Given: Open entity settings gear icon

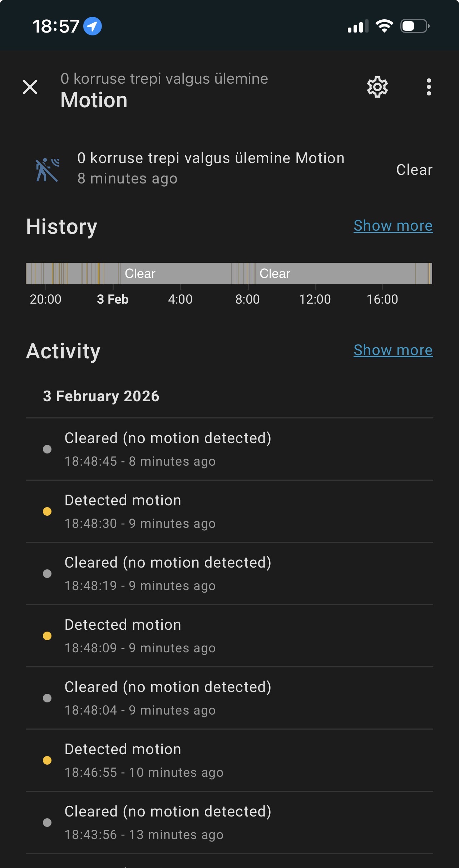Looking at the screenshot, I should pos(377,87).
